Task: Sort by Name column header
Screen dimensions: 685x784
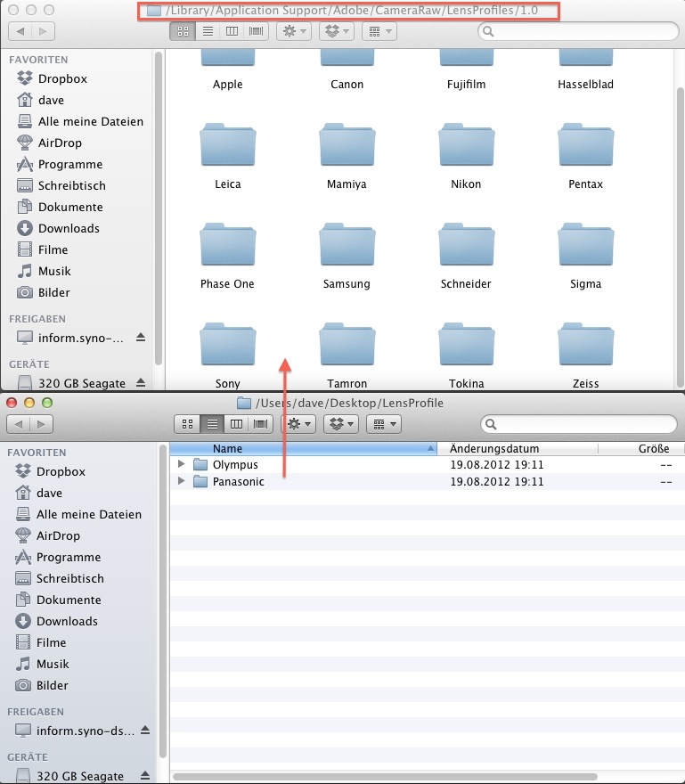Action: click(x=304, y=448)
